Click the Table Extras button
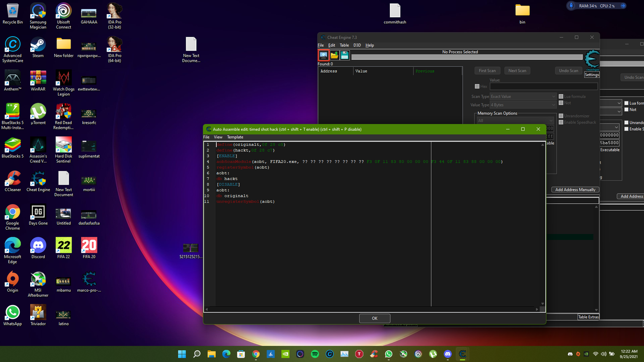The image size is (644, 362). point(588,317)
